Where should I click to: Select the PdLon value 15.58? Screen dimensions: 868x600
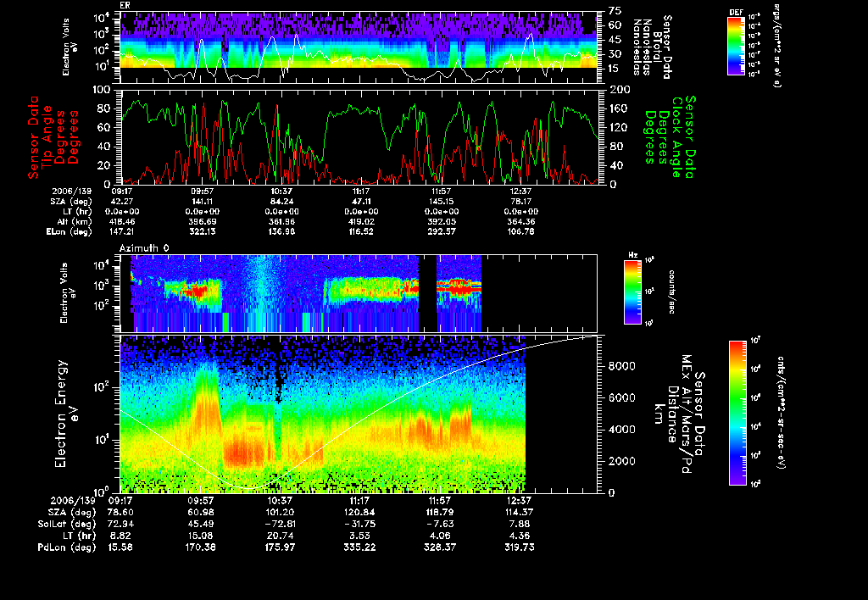[x=120, y=547]
